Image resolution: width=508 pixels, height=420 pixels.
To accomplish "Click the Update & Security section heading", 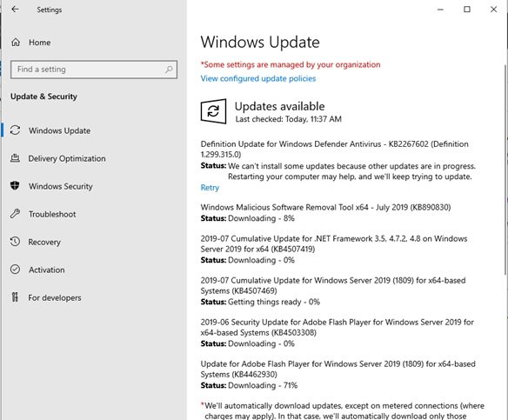I will coord(43,97).
